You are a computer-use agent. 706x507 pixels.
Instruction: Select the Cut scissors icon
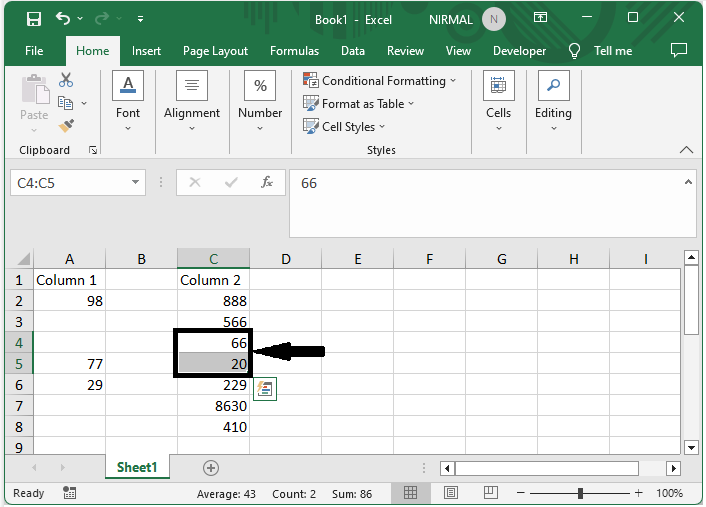[x=66, y=80]
